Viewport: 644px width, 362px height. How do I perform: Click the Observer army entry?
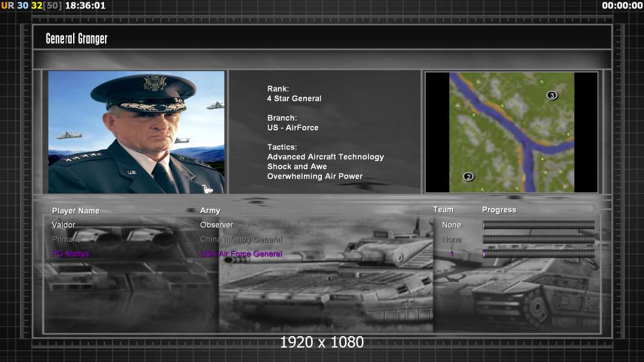[216, 224]
